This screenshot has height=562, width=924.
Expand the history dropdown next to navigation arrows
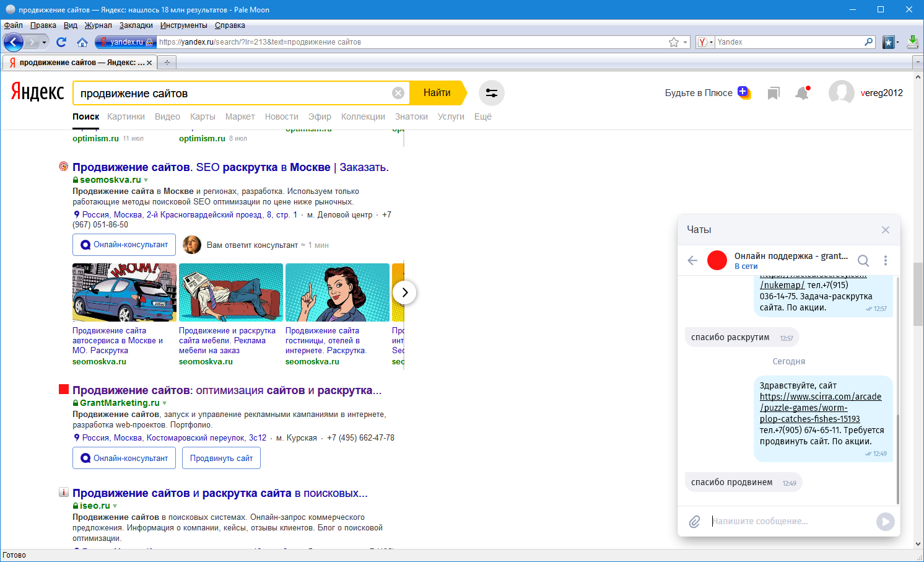[45, 42]
